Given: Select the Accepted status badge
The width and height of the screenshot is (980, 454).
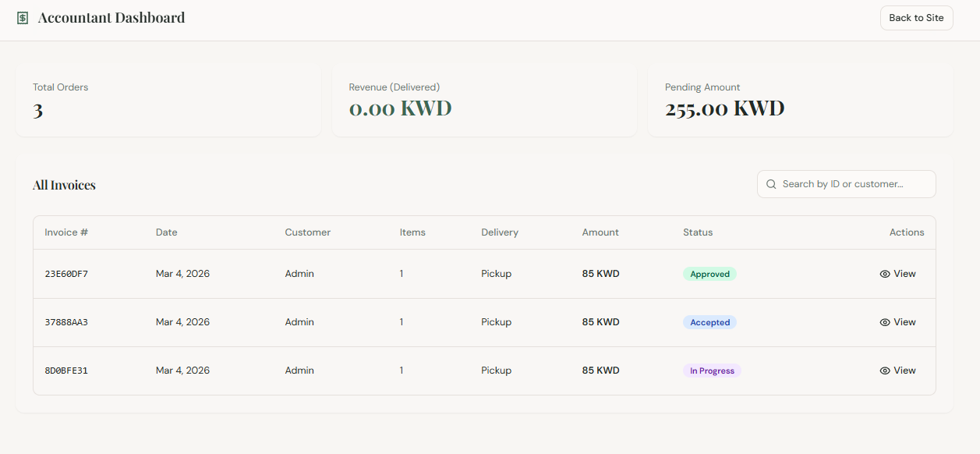Looking at the screenshot, I should click(709, 322).
